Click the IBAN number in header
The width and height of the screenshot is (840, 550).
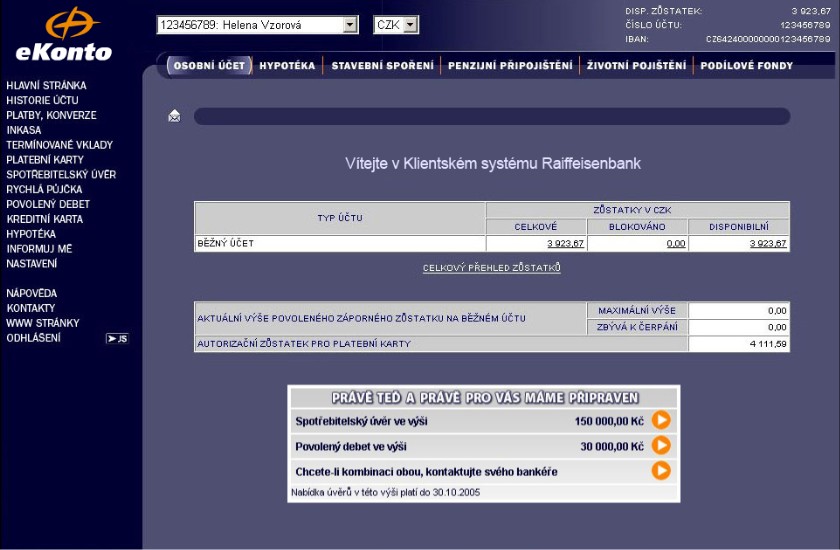pyautogui.click(x=768, y=39)
